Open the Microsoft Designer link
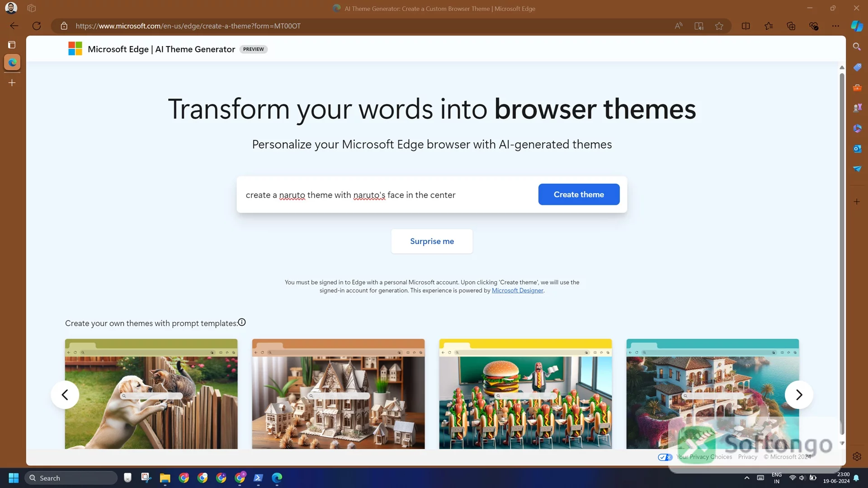 517,291
